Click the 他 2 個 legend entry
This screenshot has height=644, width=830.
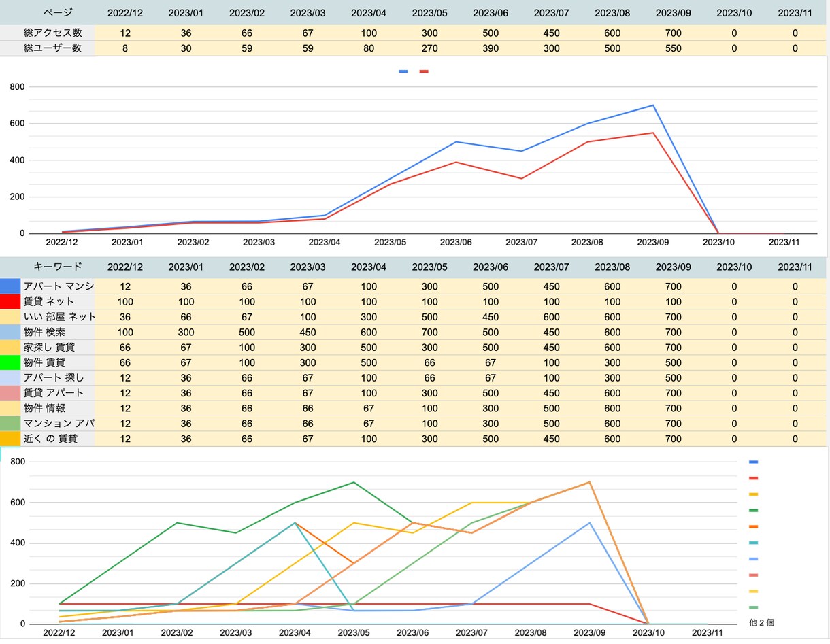(761, 622)
